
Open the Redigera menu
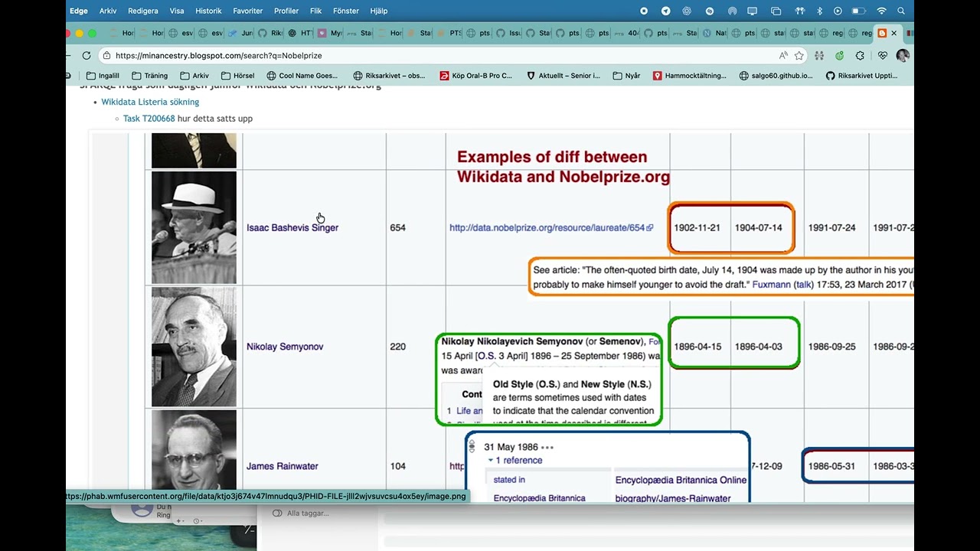click(x=143, y=11)
